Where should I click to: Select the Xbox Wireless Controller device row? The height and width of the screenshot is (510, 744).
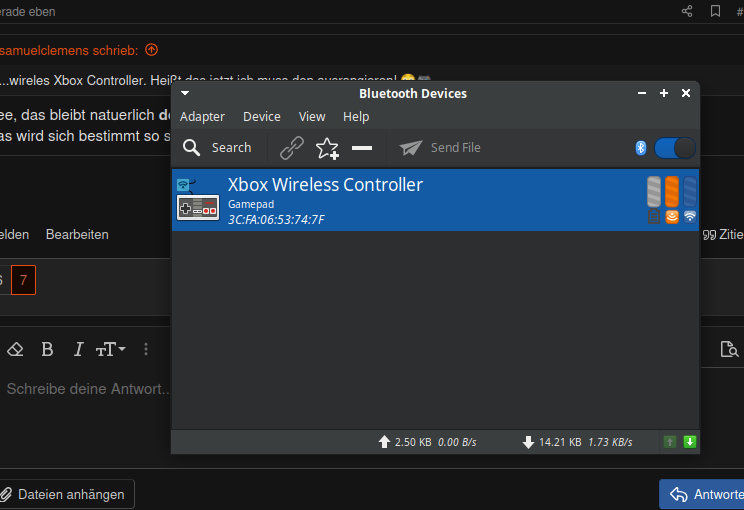pos(435,200)
